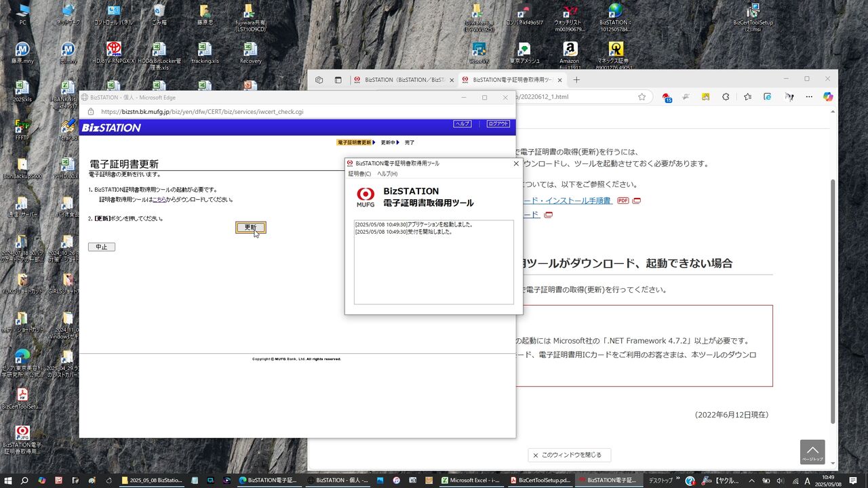This screenshot has width=868, height=488.
Task: Click the extension icon with 15 badge
Action: pyautogui.click(x=667, y=98)
